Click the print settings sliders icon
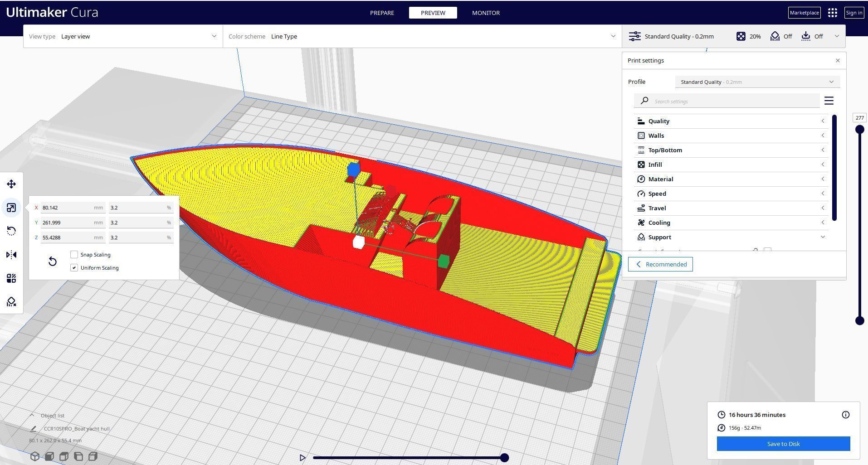 click(x=635, y=36)
